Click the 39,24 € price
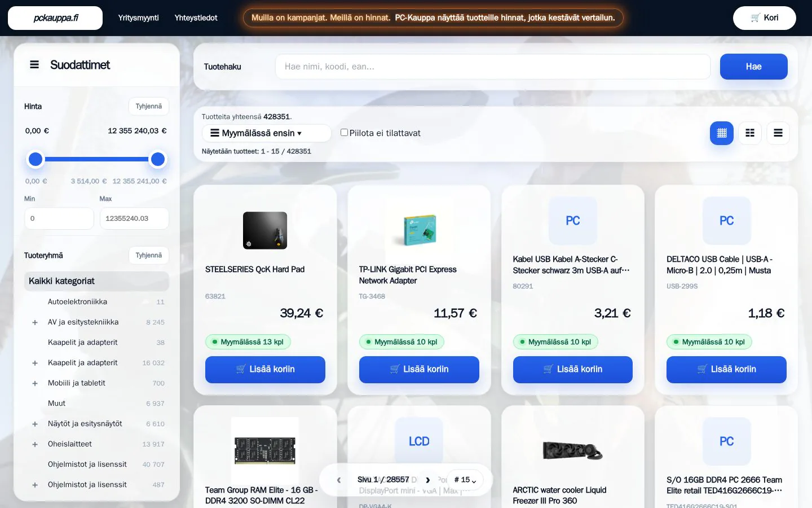Screen dimensions: 812x508 click(302, 313)
